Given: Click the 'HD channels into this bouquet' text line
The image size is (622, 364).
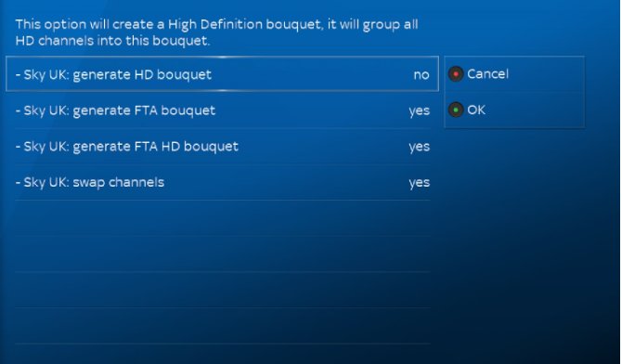Looking at the screenshot, I should tap(112, 41).
